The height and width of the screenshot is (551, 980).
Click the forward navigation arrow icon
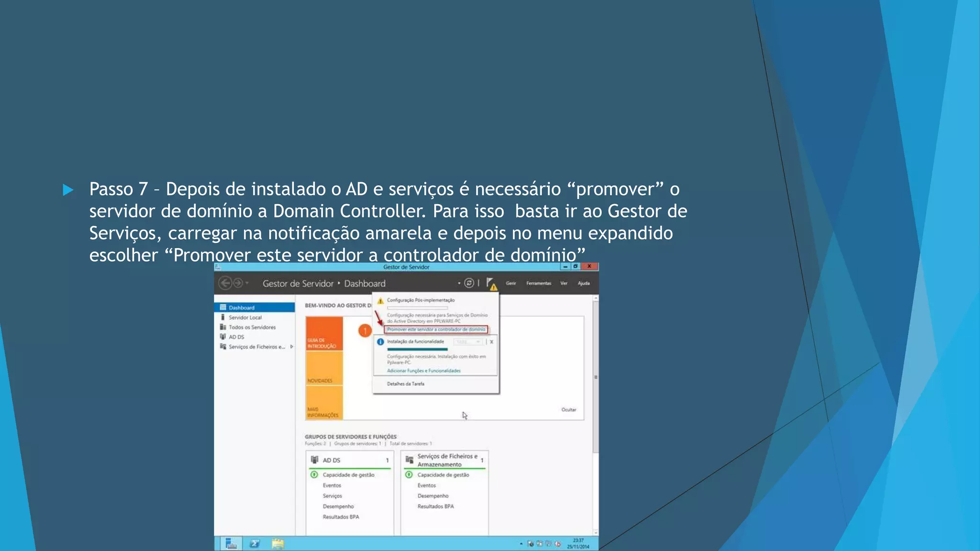click(238, 283)
